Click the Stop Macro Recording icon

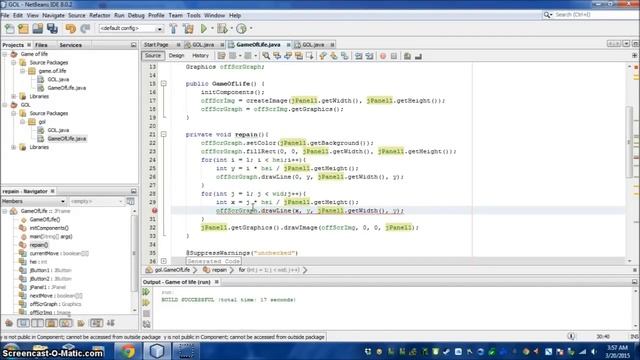[394, 56]
